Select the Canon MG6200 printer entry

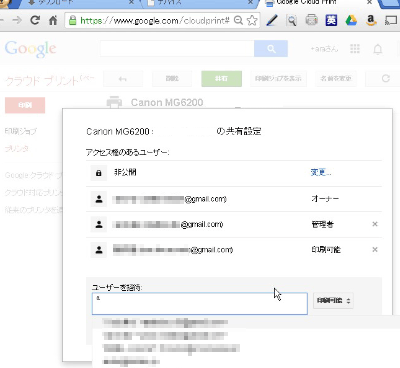(167, 102)
